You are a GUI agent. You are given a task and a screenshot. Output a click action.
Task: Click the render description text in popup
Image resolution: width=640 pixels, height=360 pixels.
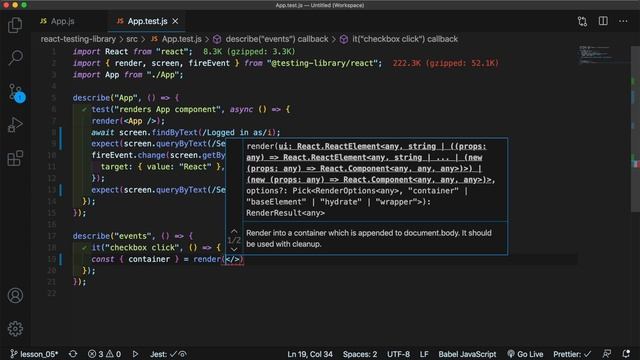[x=369, y=238]
